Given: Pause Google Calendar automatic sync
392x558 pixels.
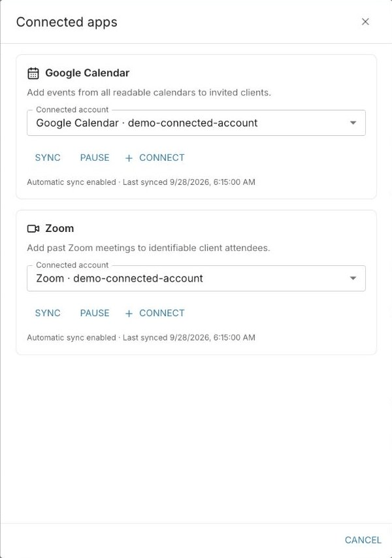Looking at the screenshot, I should click(95, 157).
